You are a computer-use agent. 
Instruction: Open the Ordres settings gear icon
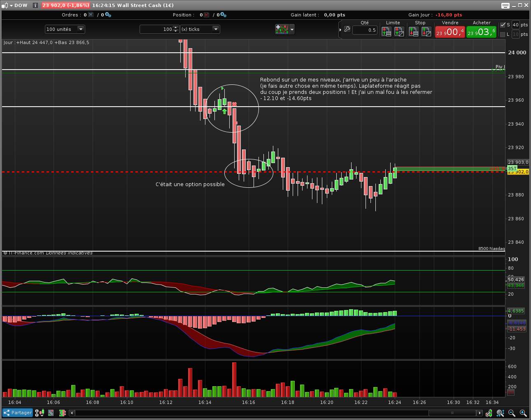pos(108,15)
